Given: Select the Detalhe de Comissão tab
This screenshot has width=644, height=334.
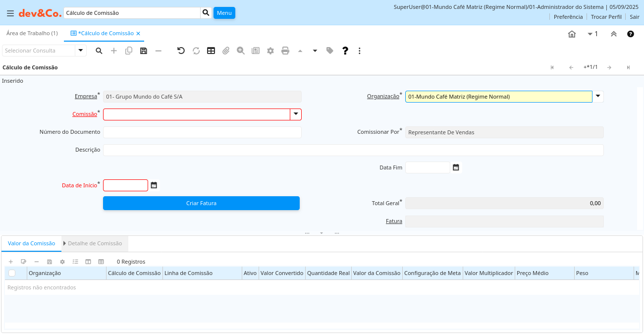Looking at the screenshot, I should pos(95,243).
